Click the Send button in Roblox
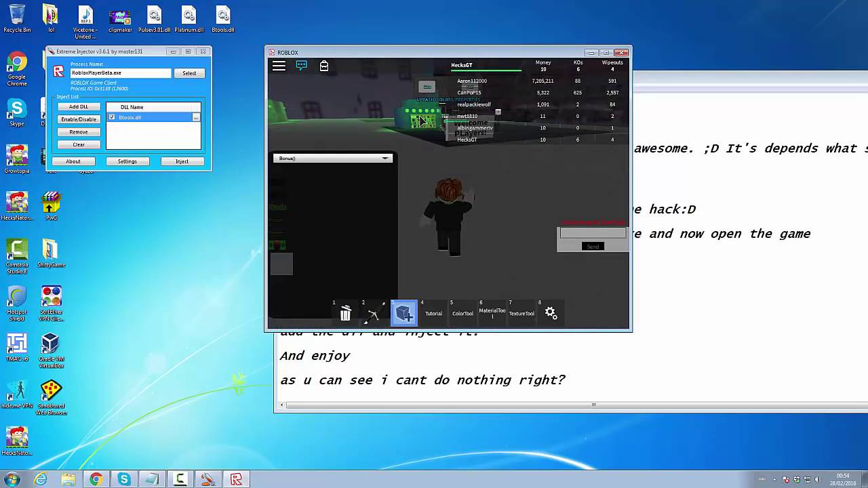868x488 pixels. [593, 246]
